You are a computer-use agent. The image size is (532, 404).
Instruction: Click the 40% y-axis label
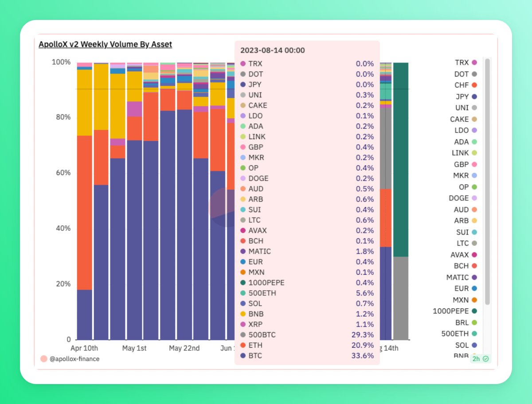pyautogui.click(x=63, y=228)
